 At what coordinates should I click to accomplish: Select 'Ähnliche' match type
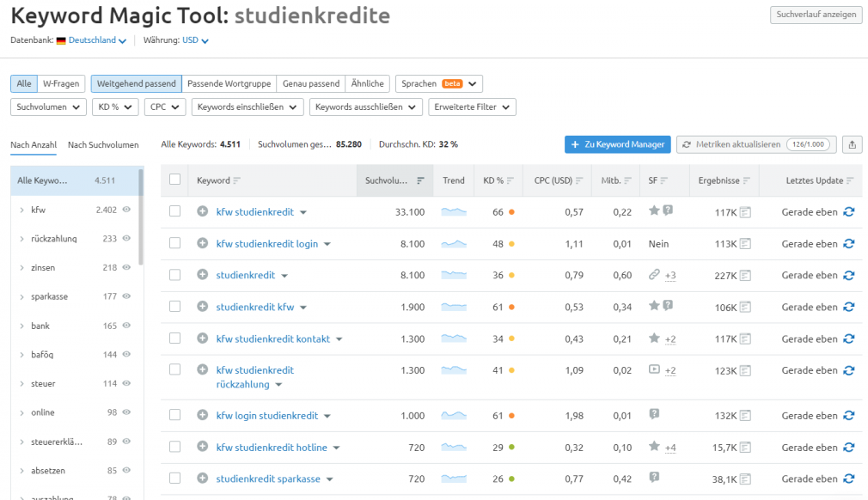368,83
